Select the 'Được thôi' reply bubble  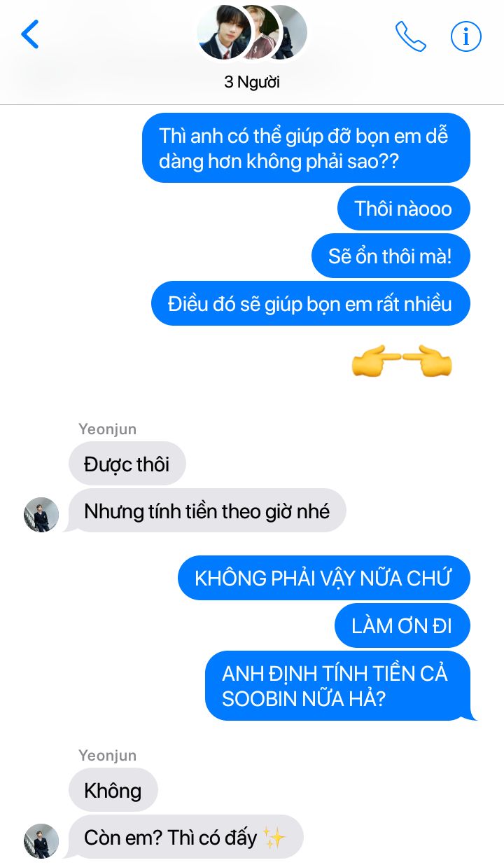(127, 463)
